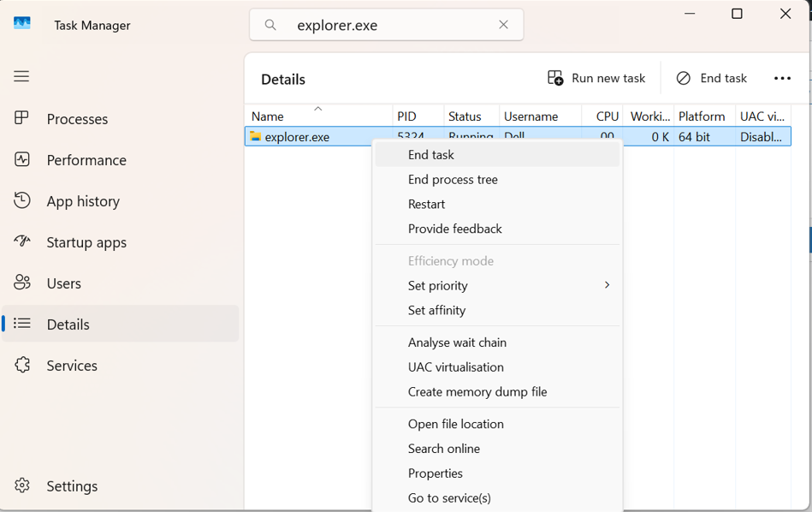The width and height of the screenshot is (812, 512).
Task: Expand the Set priority submenu arrow
Action: [x=607, y=285]
